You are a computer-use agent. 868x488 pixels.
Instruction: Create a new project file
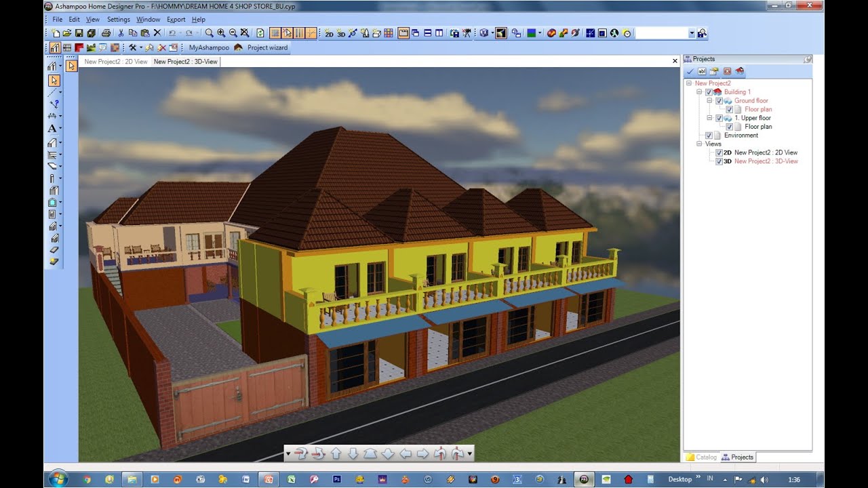click(56, 33)
